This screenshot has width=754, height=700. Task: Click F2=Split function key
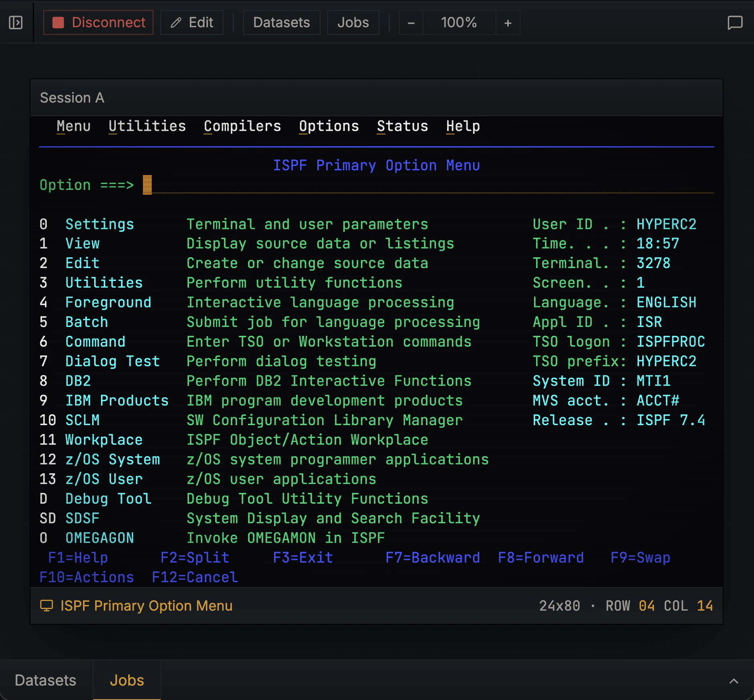(195, 558)
